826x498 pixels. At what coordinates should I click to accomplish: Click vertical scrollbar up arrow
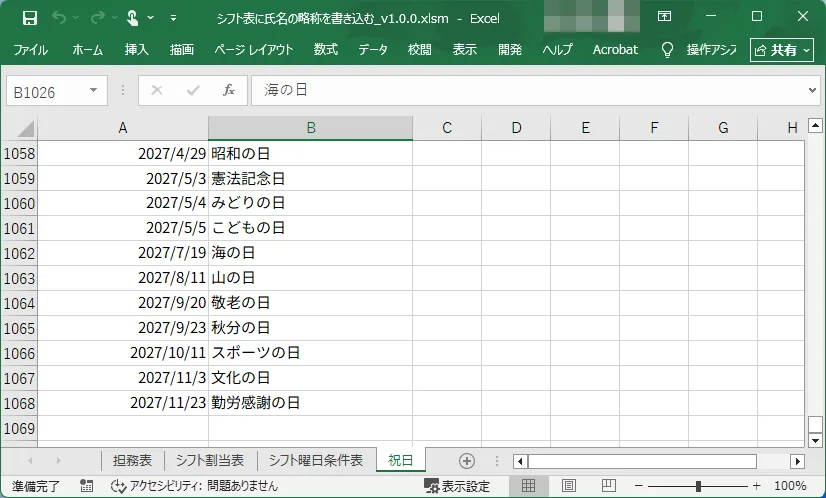coord(815,125)
